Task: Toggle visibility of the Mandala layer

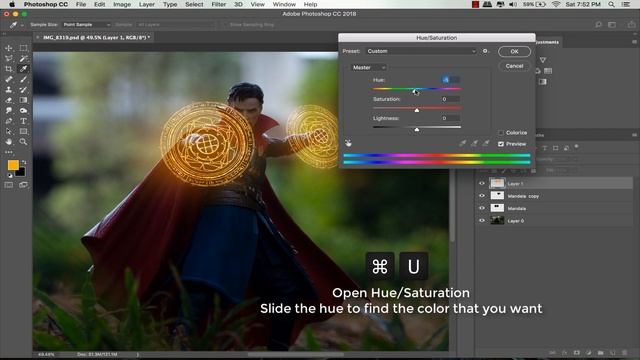Action: tap(482, 208)
